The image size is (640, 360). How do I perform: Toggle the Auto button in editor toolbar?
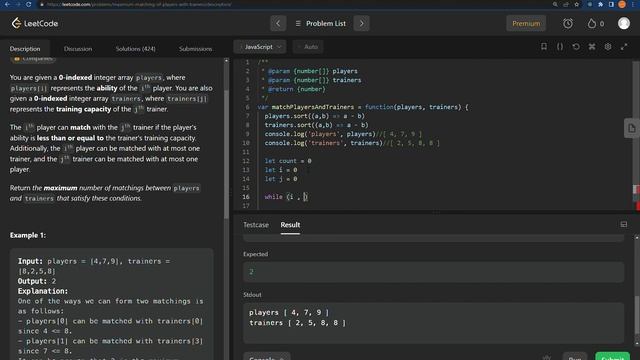tap(308, 47)
